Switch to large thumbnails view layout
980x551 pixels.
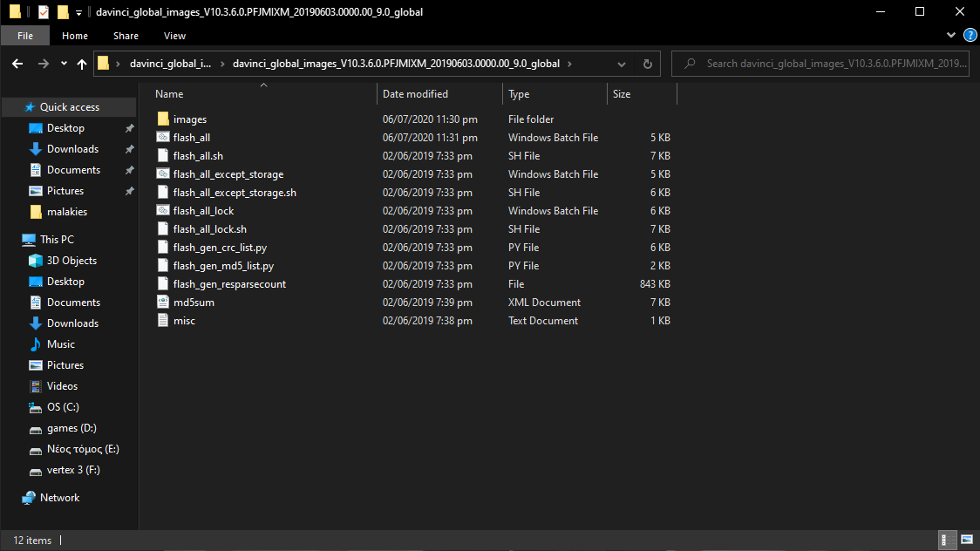(x=965, y=540)
